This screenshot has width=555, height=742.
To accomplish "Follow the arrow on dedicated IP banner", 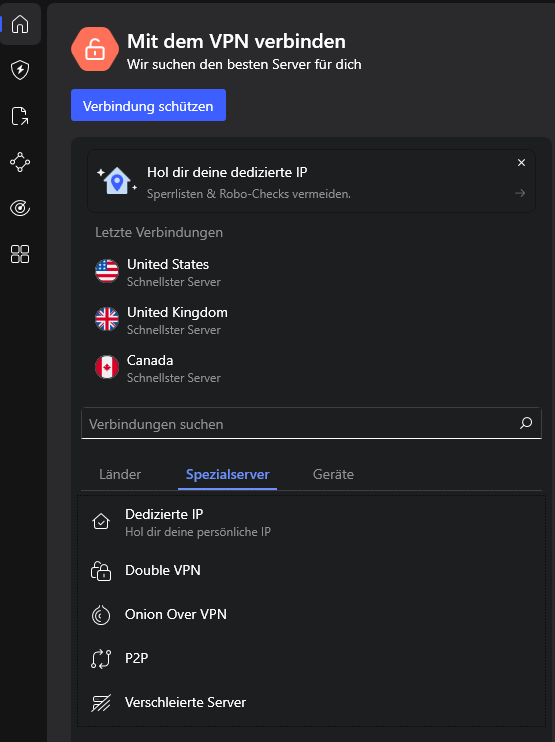I will (520, 193).
